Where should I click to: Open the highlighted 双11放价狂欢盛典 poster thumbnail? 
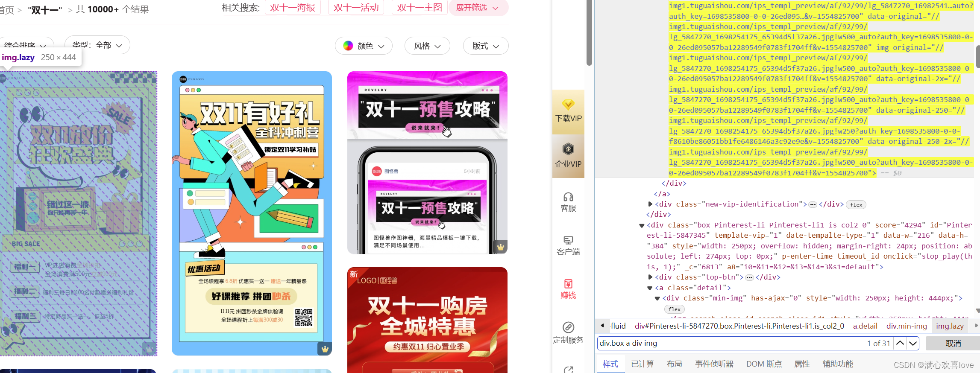click(78, 213)
